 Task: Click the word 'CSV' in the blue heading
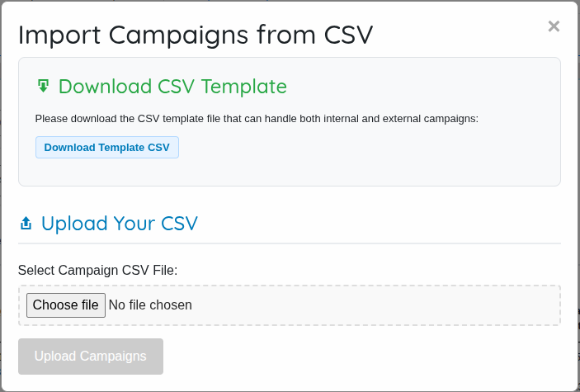[x=179, y=224]
